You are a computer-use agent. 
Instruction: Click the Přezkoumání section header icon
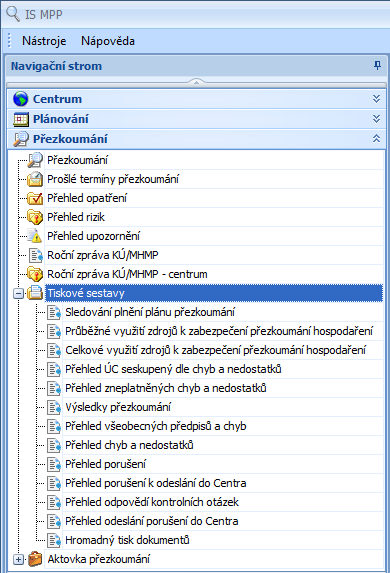pyautogui.click(x=20, y=139)
